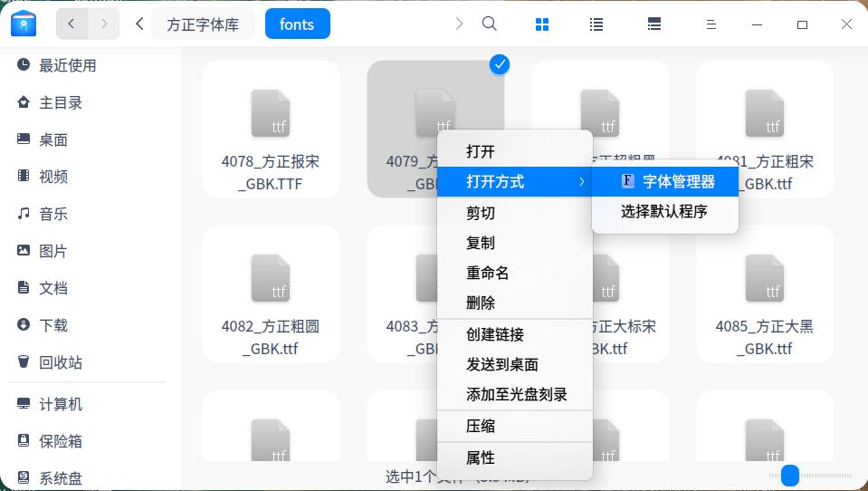Screen dimensions: 868x491
Task: Choose 属性 in the context menu
Action: click(x=515, y=457)
